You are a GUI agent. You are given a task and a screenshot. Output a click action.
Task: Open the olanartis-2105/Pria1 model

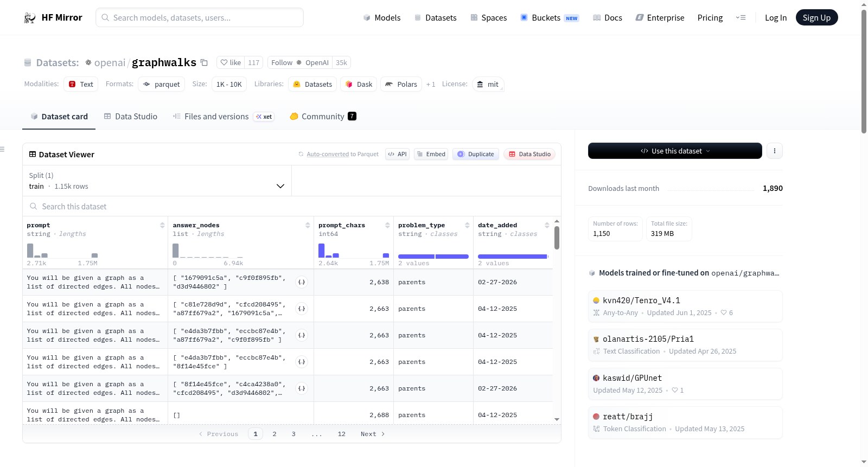[x=685, y=345]
